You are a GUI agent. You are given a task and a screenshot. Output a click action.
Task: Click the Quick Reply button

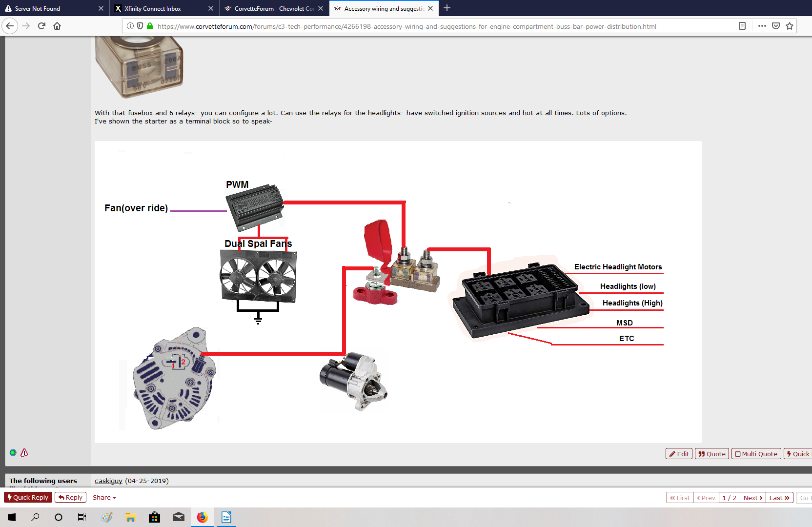coord(28,497)
